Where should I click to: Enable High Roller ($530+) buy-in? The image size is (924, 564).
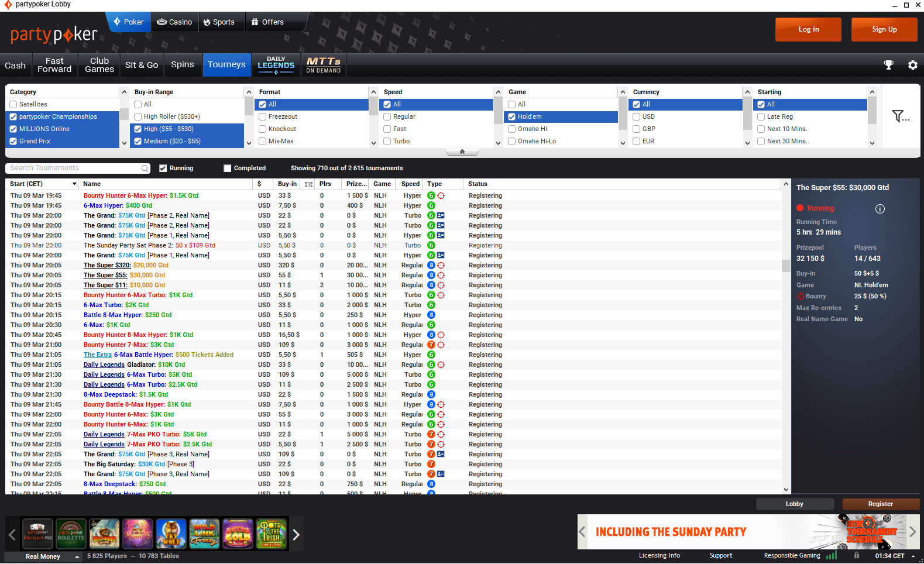click(138, 116)
